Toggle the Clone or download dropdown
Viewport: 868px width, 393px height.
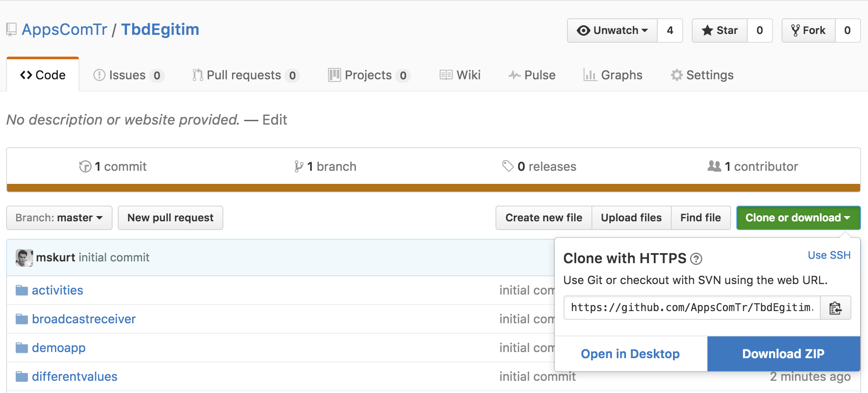798,218
